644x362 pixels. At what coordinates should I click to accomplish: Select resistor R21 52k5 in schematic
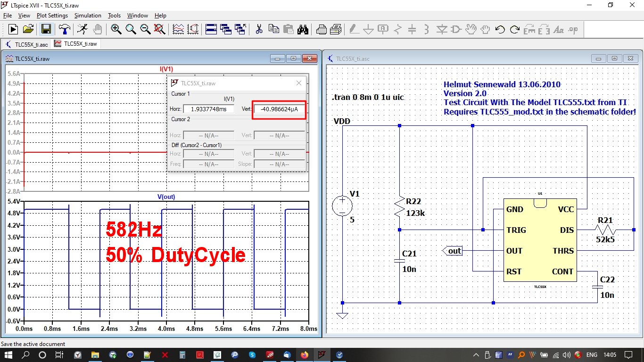[x=606, y=230]
